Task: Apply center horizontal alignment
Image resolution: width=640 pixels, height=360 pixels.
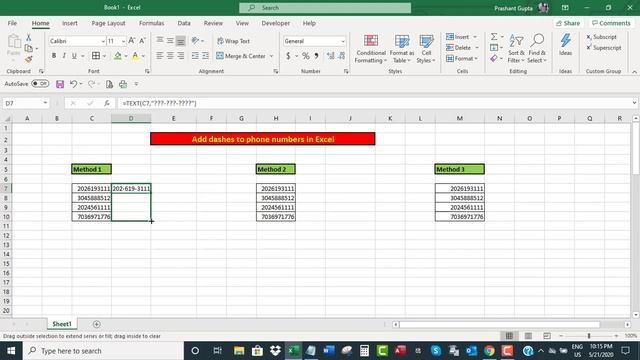Action: 170,56
